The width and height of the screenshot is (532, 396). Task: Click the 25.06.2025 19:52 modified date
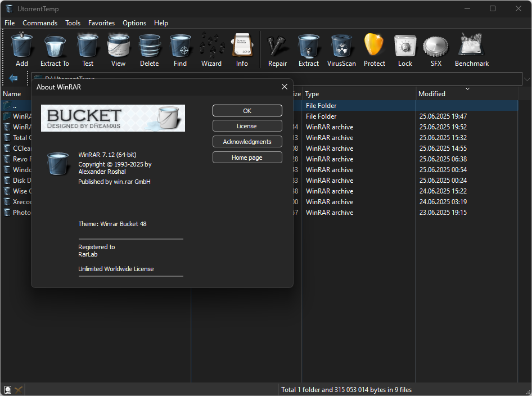click(443, 127)
